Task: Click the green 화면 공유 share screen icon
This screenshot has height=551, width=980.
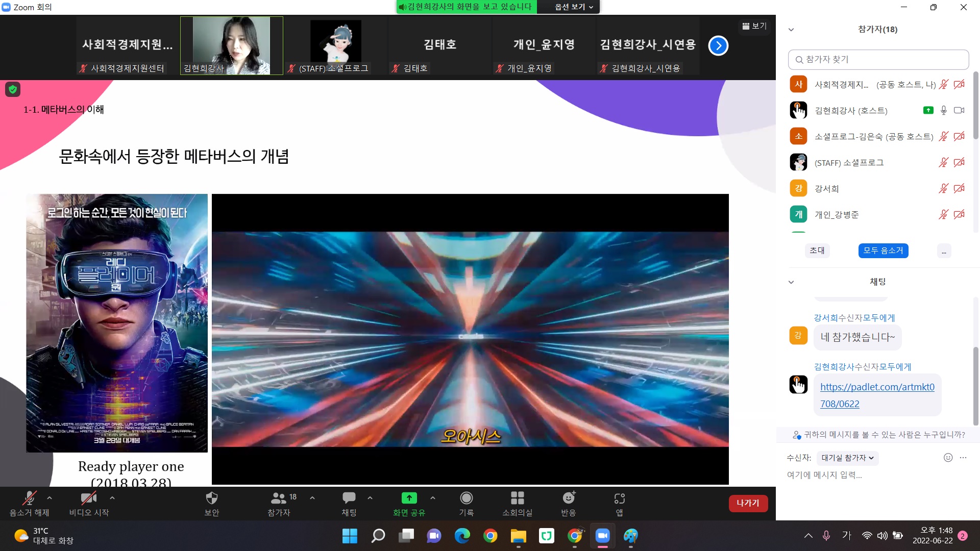Action: pyautogui.click(x=409, y=498)
